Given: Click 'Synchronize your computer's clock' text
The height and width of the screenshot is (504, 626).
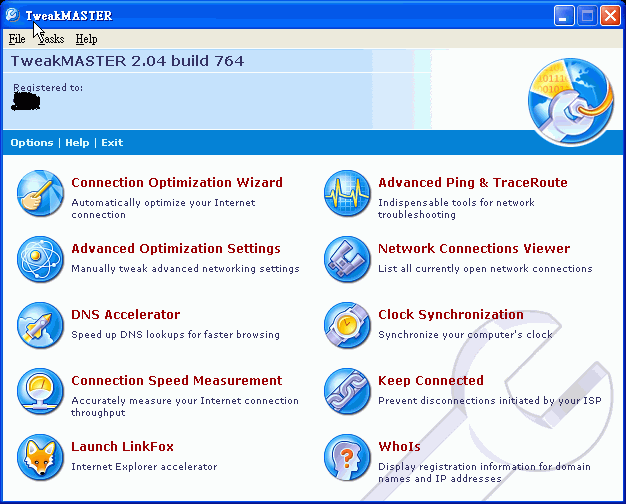Looking at the screenshot, I should (466, 335).
